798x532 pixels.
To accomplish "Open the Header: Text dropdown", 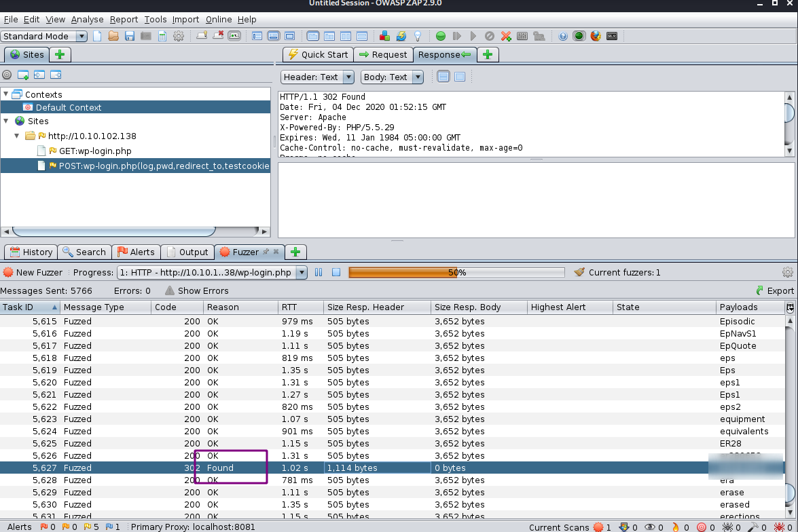I will point(317,77).
